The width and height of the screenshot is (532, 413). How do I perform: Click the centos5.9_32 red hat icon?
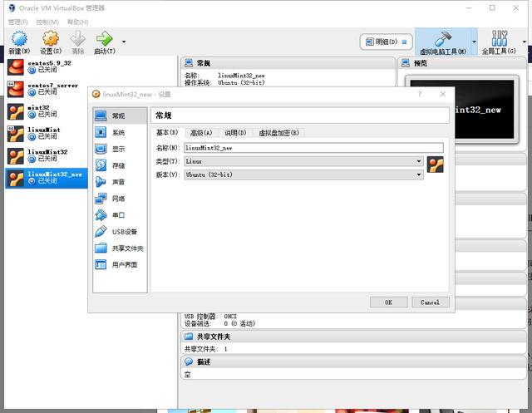click(x=16, y=66)
